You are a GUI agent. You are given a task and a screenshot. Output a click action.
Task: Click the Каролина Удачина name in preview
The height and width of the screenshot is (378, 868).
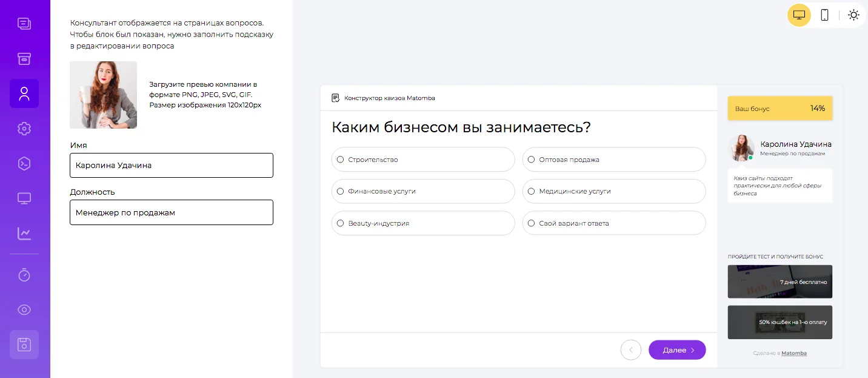[x=796, y=144]
